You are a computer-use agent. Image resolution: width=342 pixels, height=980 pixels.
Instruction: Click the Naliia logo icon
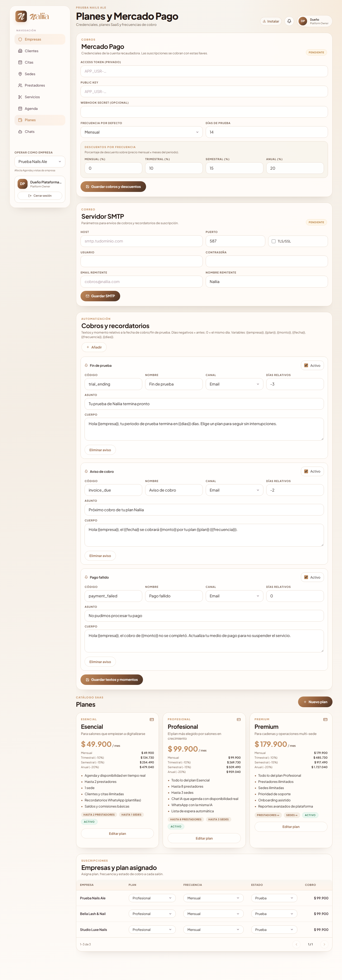[21, 16]
